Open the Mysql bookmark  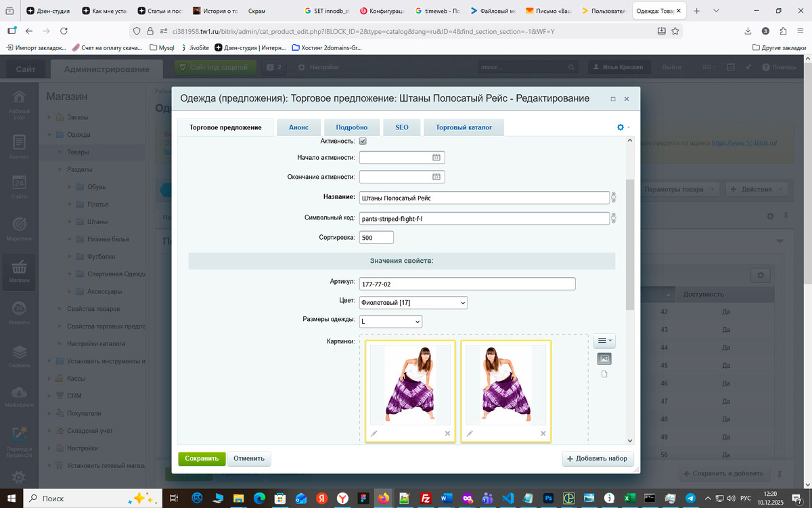(x=162, y=47)
